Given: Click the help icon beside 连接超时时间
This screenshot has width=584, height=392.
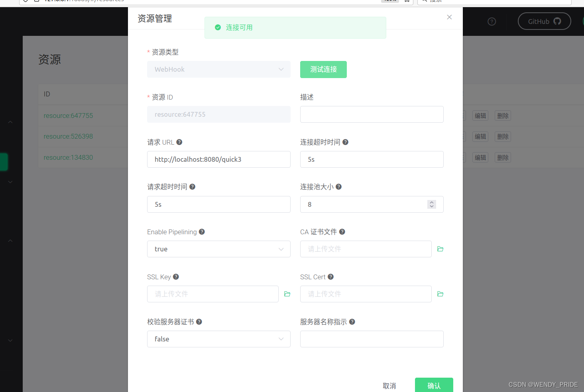Looking at the screenshot, I should point(345,142).
